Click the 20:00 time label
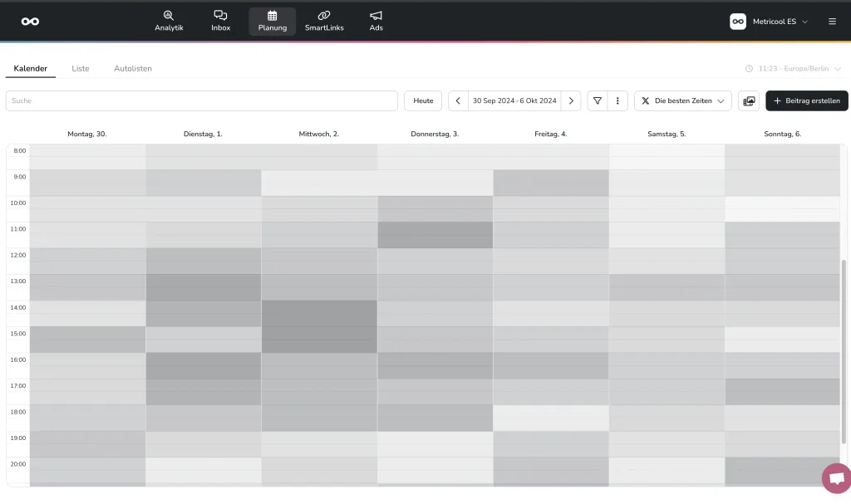The image size is (851, 504). click(x=18, y=464)
